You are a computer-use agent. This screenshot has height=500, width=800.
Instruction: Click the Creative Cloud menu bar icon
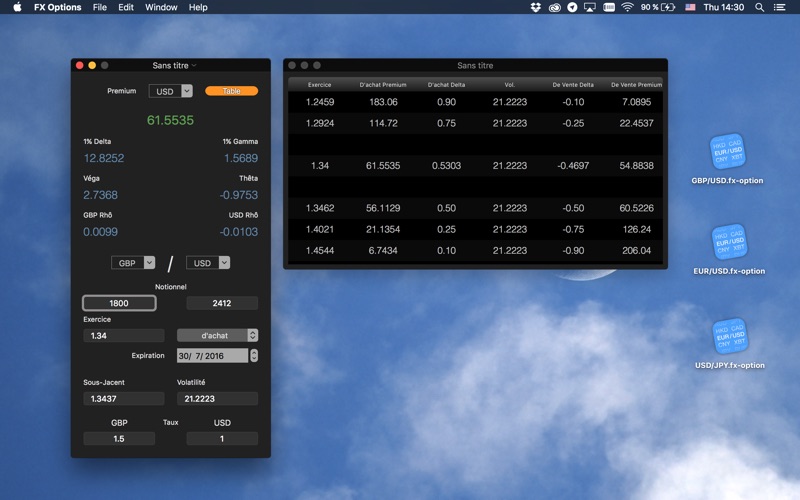pyautogui.click(x=555, y=7)
